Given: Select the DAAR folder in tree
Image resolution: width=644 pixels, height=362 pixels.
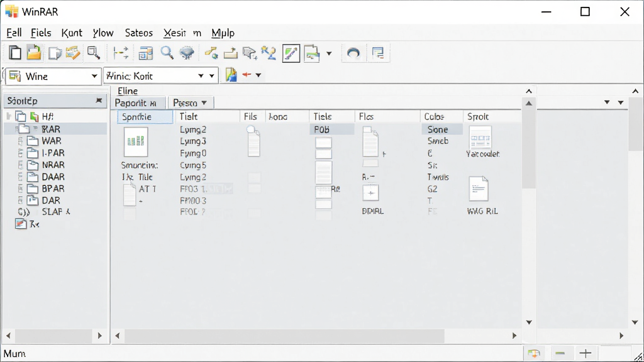Looking at the screenshot, I should [x=53, y=177].
